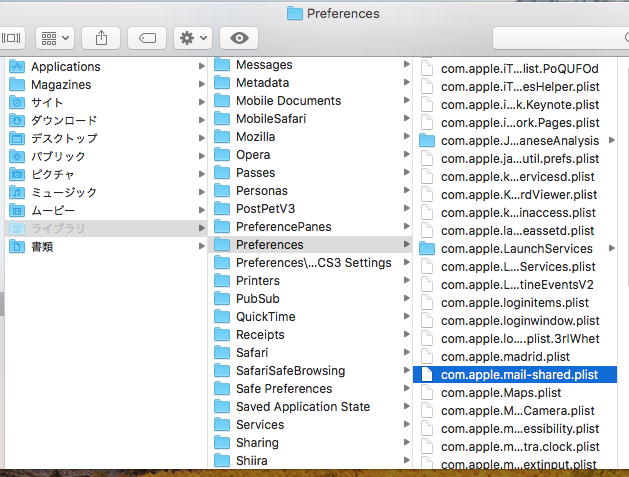The image size is (629, 477).
Task: Select the QuickTime folder name
Action: click(x=266, y=317)
